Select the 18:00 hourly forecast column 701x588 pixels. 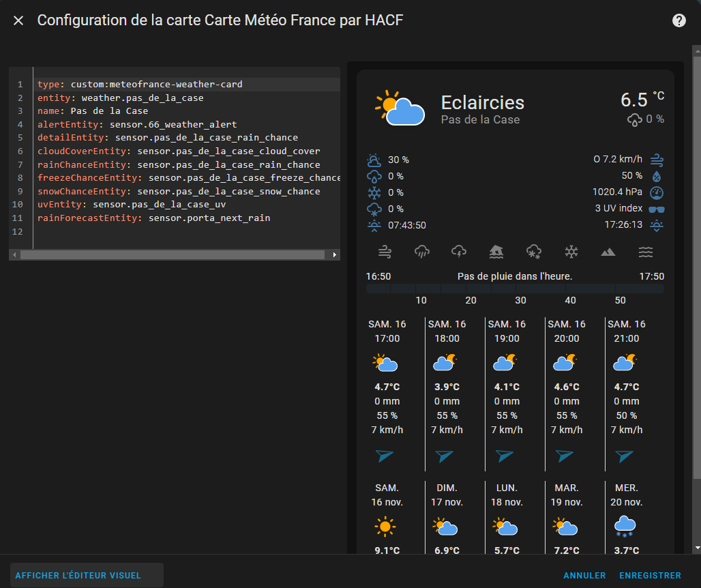[x=447, y=392]
